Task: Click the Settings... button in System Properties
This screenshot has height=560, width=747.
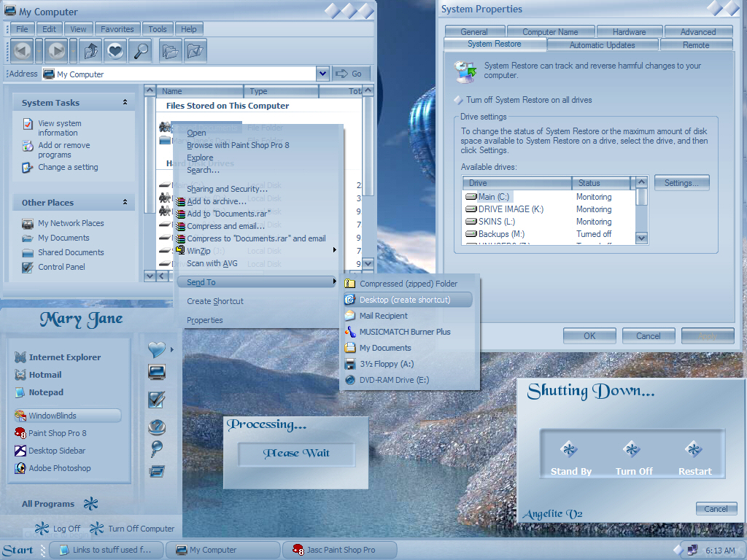Action: tap(681, 183)
